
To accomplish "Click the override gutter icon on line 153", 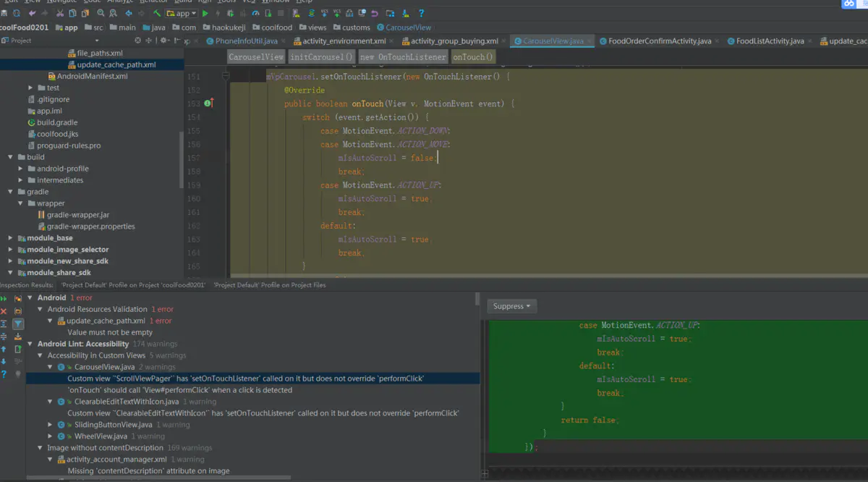I will coord(208,103).
